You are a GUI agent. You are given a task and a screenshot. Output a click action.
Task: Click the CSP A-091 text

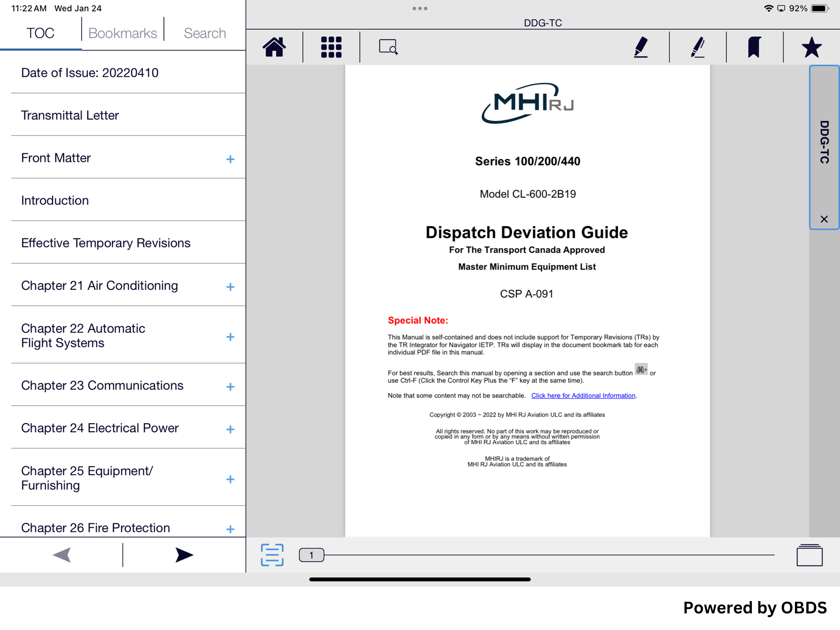click(x=527, y=294)
